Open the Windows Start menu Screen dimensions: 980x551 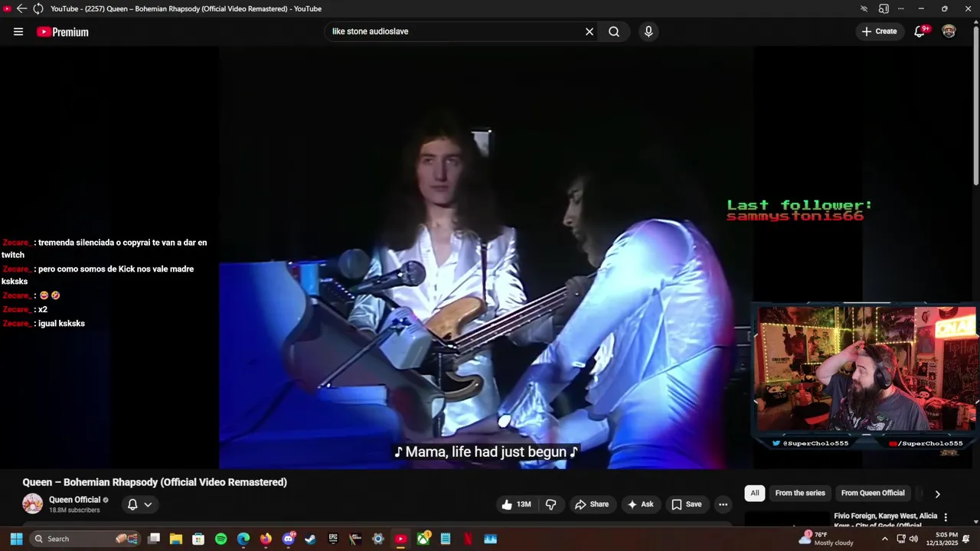coord(16,539)
